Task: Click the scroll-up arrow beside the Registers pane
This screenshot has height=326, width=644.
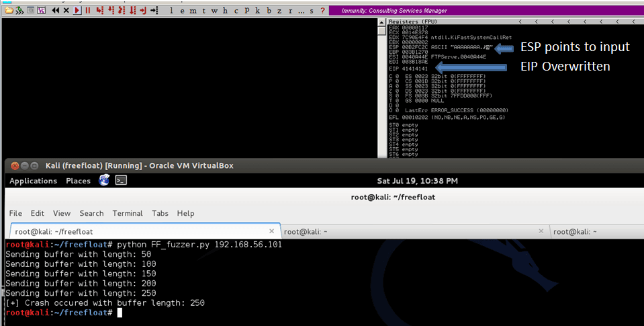Action: (382, 22)
